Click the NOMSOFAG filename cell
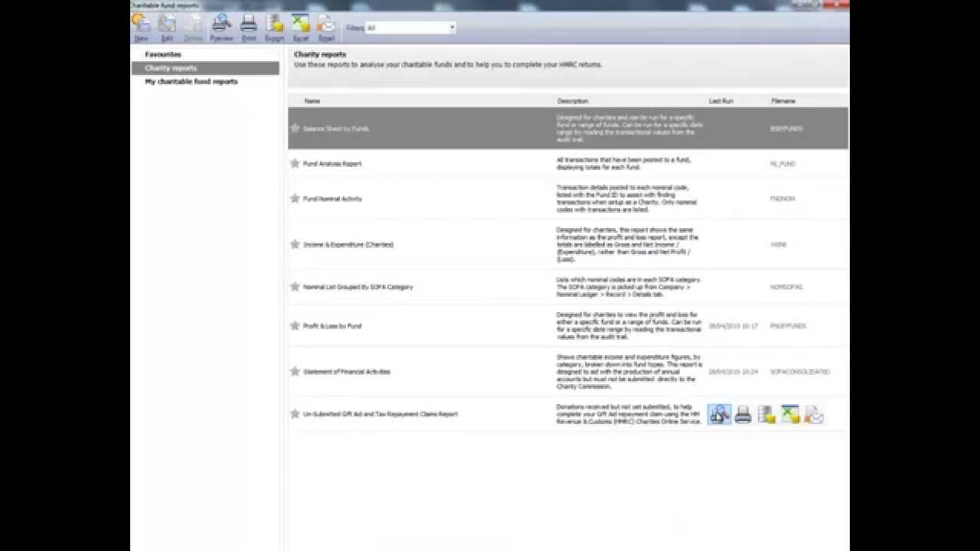This screenshot has height=551, width=980. 786,287
